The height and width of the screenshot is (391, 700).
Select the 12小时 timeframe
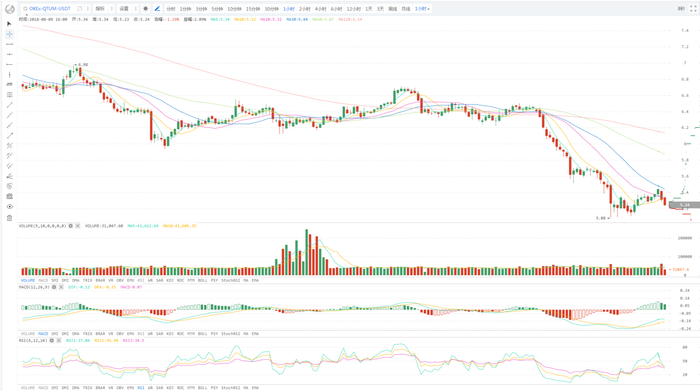pyautogui.click(x=354, y=8)
